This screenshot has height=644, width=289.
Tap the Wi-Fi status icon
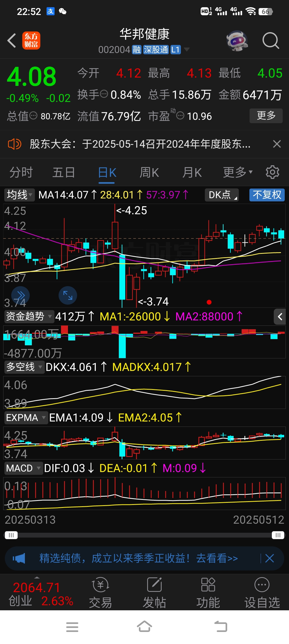(251, 11)
